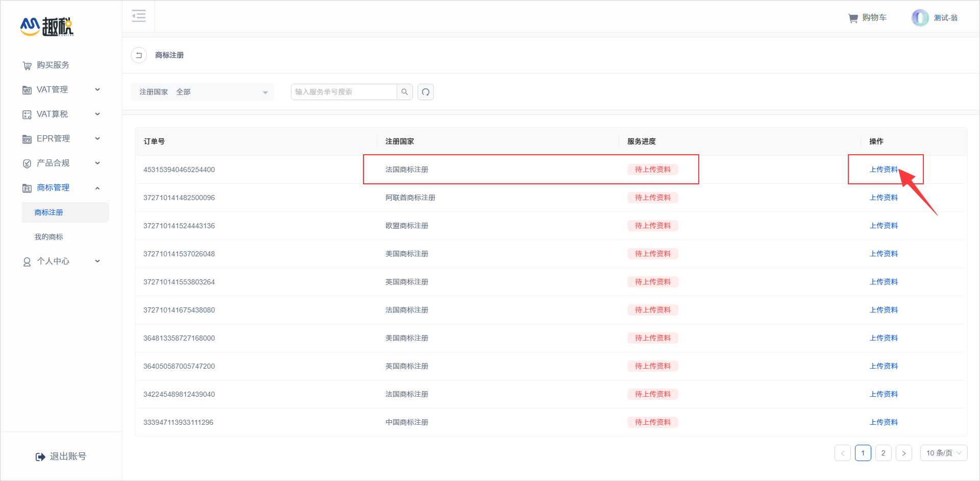980x481 pixels.
Task: Click the user avatar for 测试-翁
Action: pyautogui.click(x=920, y=18)
